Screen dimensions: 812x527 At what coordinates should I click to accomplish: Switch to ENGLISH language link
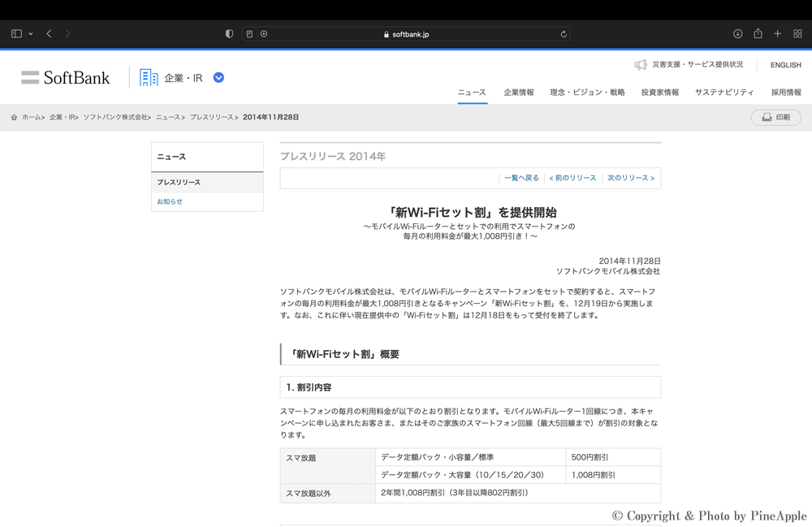pos(785,65)
